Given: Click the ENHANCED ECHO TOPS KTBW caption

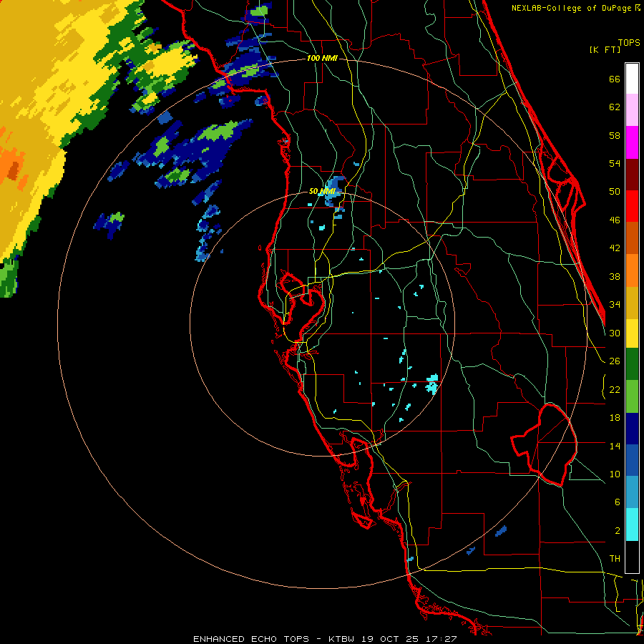Looking at the screenshot, I should [325, 639].
